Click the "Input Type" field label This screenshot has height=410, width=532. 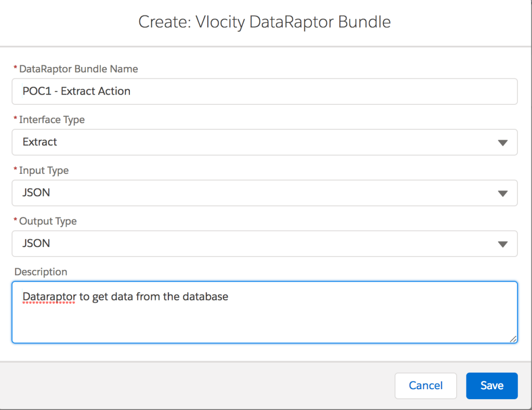(44, 170)
